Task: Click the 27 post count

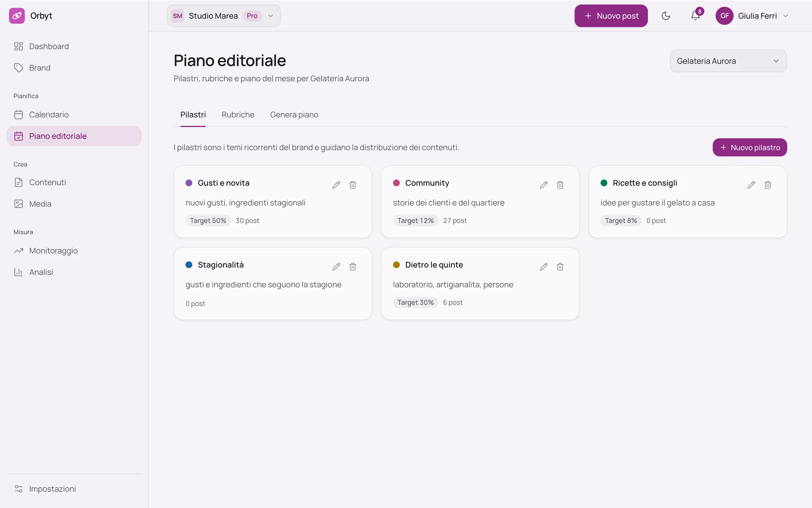Action: pos(455,221)
